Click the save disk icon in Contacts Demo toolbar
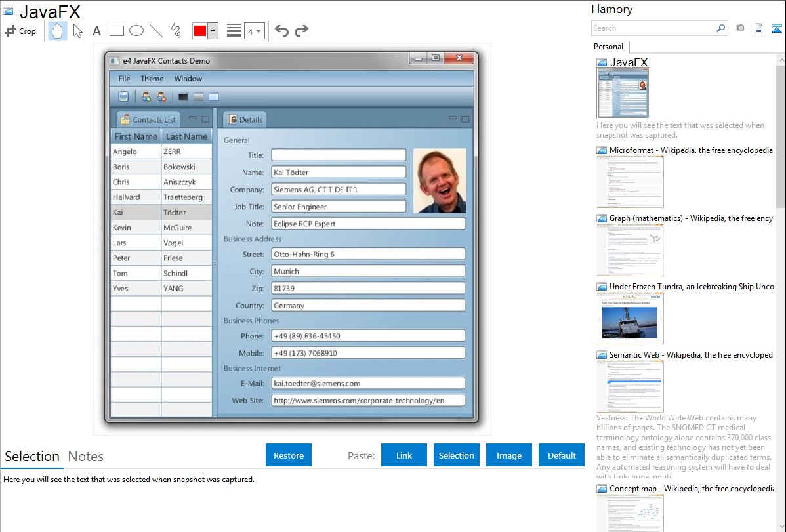Screen dimensions: 786x532 123,97
